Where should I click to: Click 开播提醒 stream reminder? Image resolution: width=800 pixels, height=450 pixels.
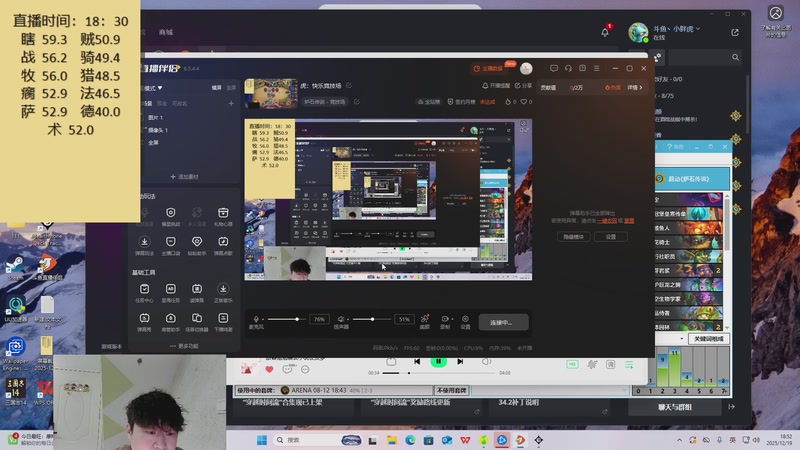[496, 86]
